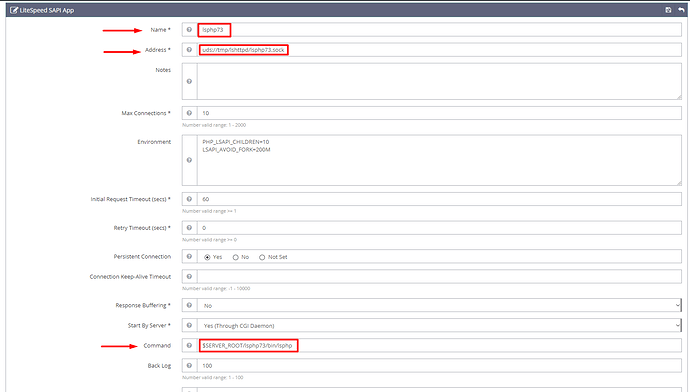
Task: Open help icon beside Name field
Action: [189, 29]
